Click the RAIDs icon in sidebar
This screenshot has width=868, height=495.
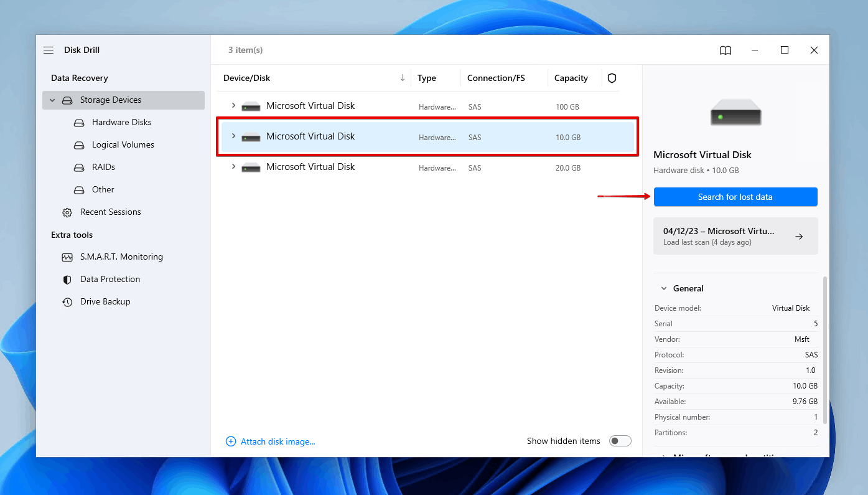pos(79,167)
